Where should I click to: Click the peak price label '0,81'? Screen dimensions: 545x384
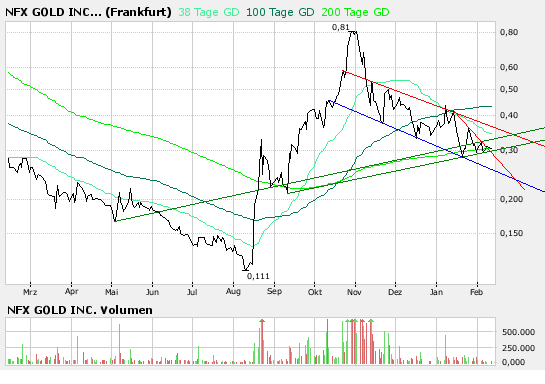click(340, 27)
